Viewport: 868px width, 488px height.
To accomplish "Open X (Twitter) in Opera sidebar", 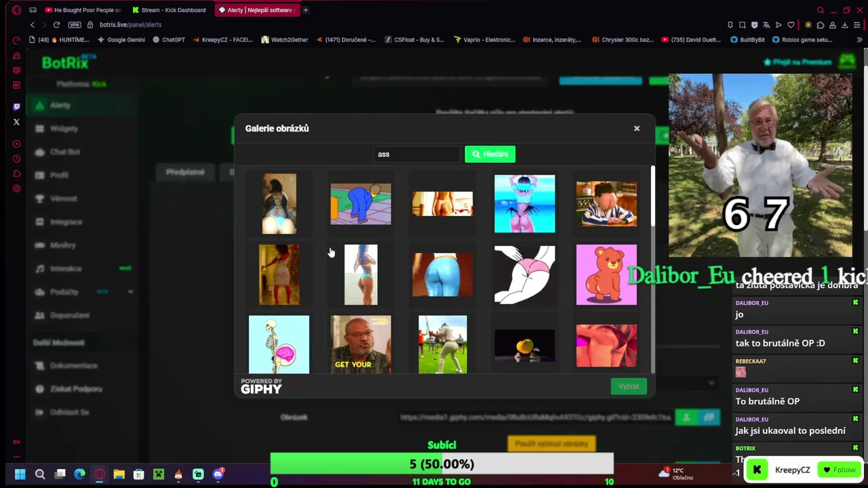I will point(16,122).
